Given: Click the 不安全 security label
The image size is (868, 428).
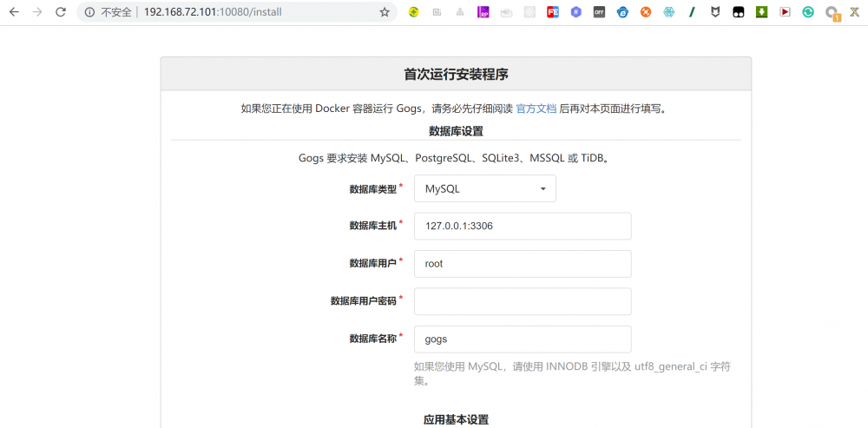Looking at the screenshot, I should pyautogui.click(x=116, y=12).
